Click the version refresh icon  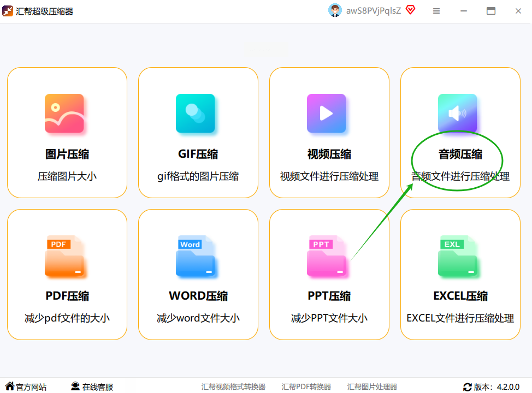[x=467, y=387]
